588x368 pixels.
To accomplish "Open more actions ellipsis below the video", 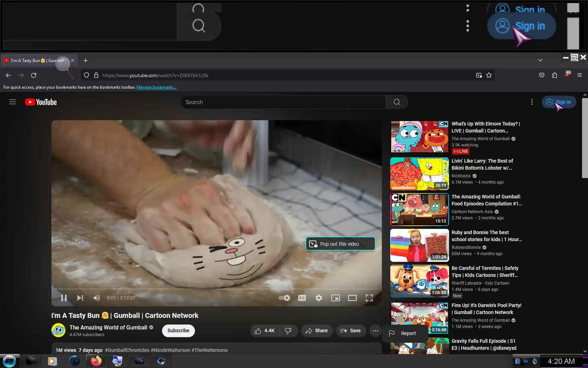I will click(375, 330).
